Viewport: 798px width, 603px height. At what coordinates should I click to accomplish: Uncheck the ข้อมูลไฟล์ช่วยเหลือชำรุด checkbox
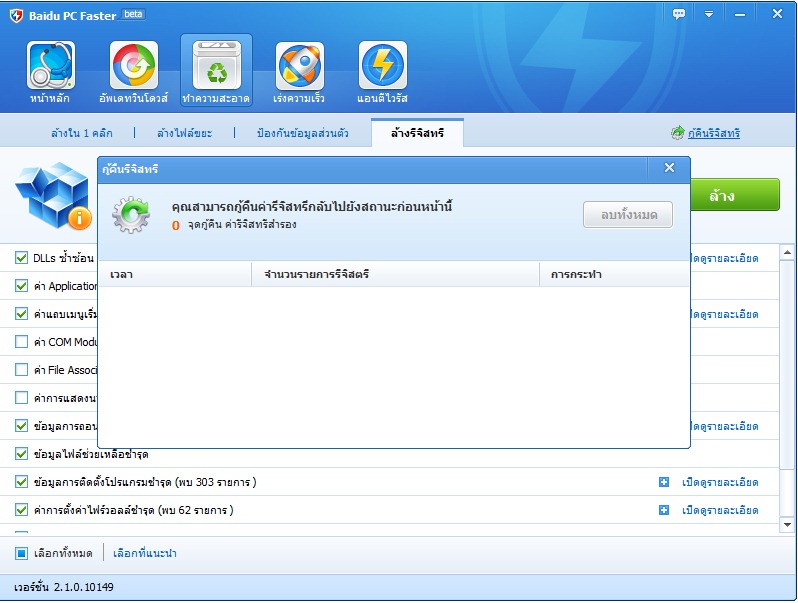point(22,454)
